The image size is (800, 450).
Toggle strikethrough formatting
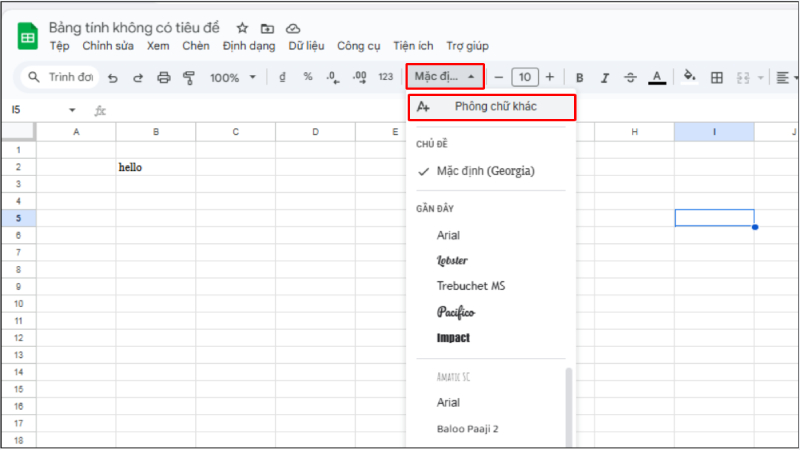[x=631, y=78]
